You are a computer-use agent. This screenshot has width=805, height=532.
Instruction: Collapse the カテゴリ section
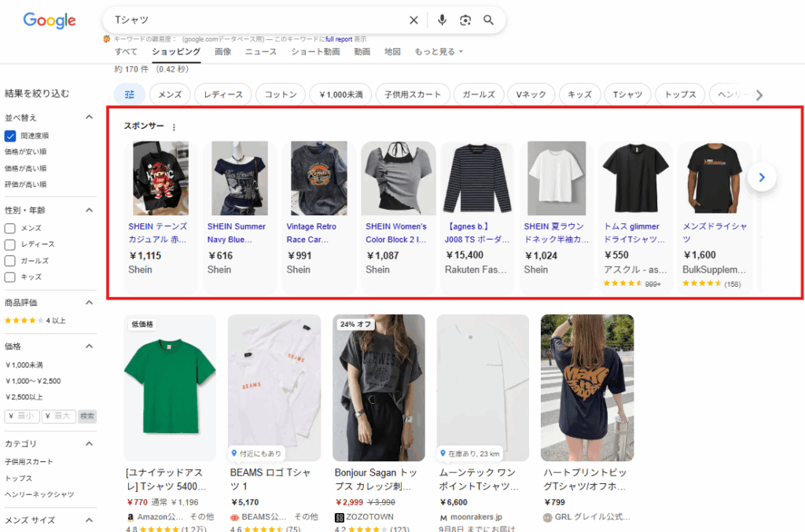(90, 444)
